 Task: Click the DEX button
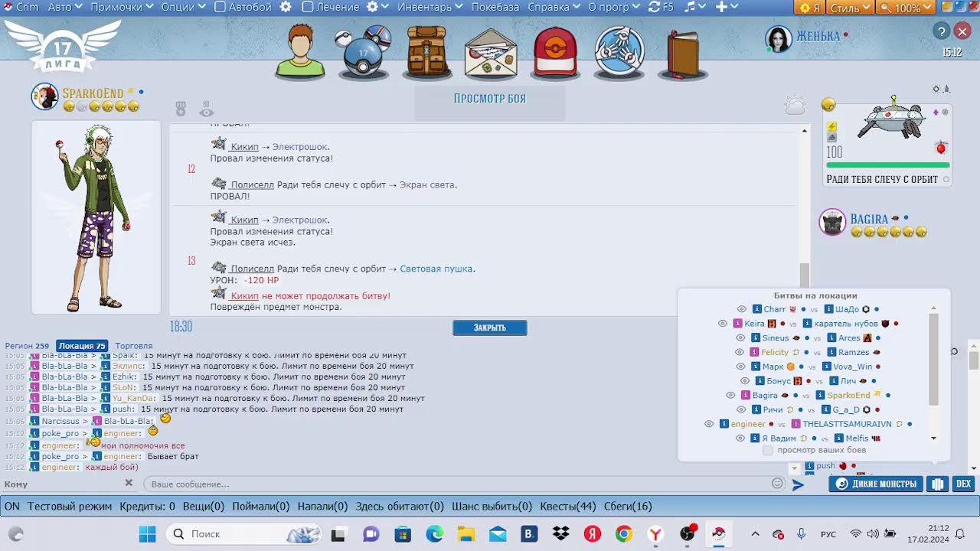(x=963, y=484)
